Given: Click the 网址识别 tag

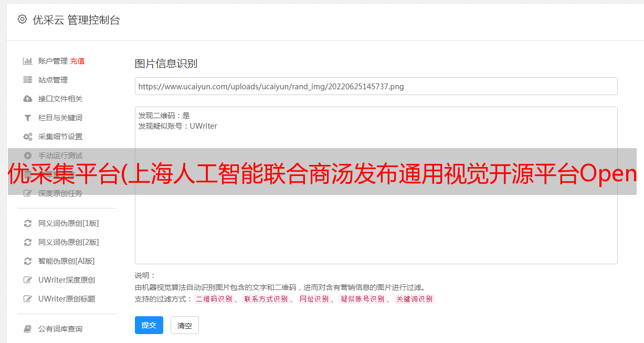Looking at the screenshot, I should 314,299.
